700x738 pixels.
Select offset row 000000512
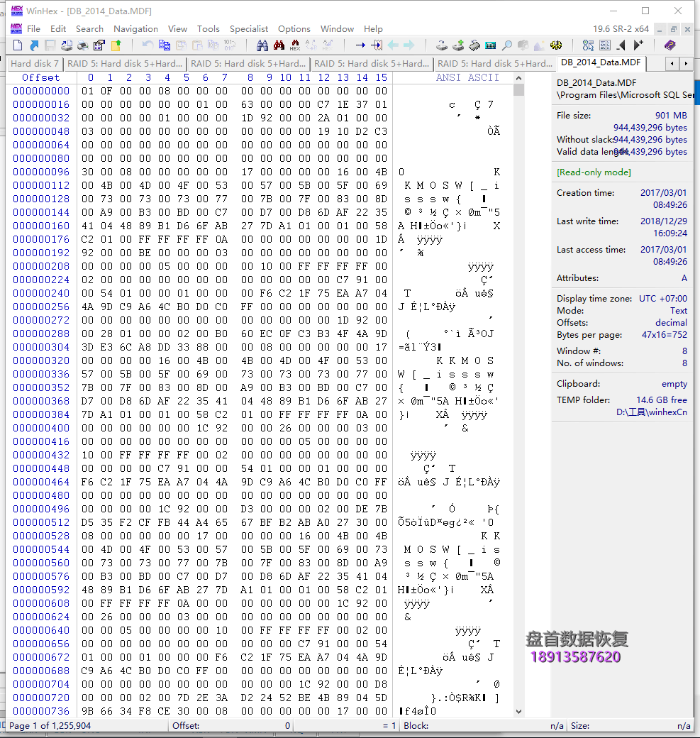(x=41, y=522)
